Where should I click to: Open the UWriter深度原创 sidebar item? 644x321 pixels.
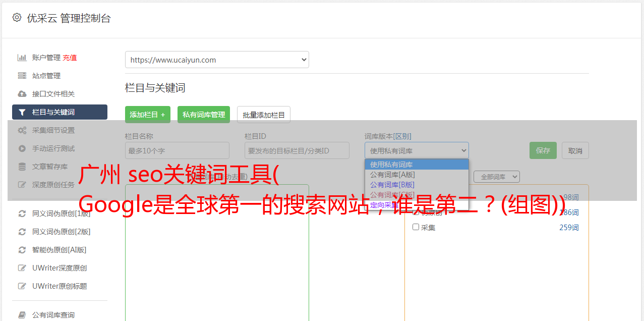point(60,268)
